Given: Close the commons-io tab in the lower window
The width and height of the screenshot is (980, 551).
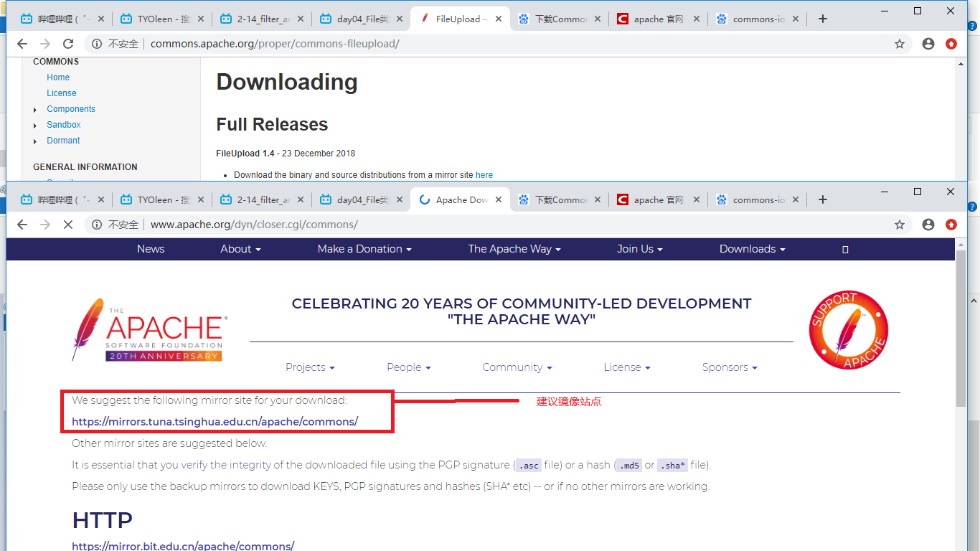Looking at the screenshot, I should pos(795,199).
